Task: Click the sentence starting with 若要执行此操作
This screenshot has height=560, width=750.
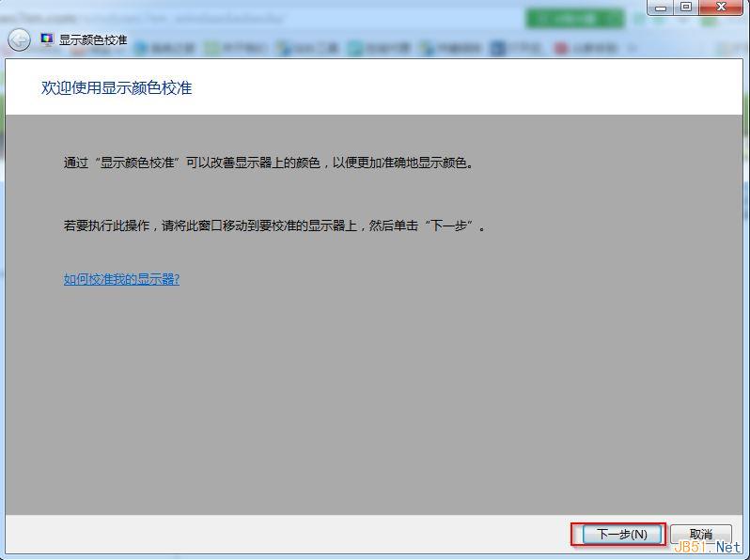Action: coord(275,226)
